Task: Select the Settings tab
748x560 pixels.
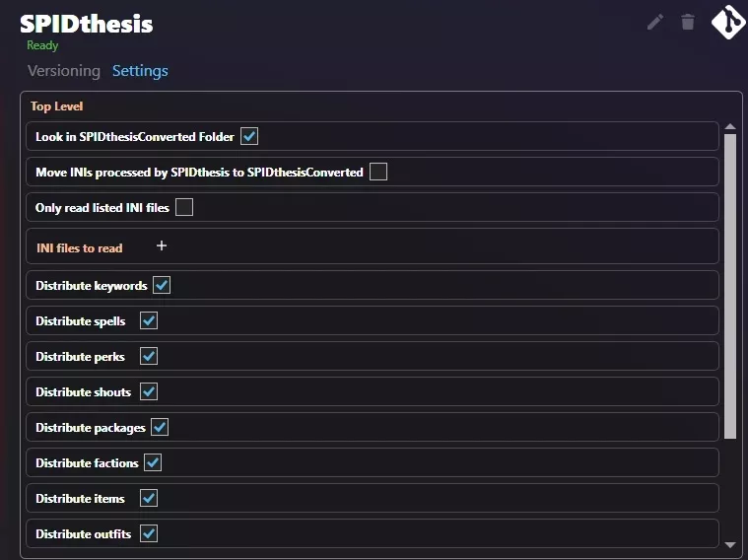Action: pos(140,71)
